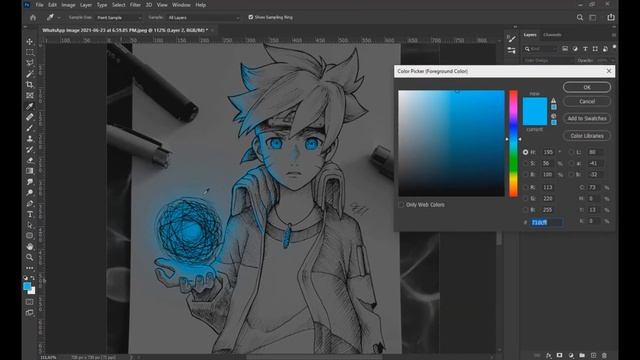Image resolution: width=640 pixels, height=360 pixels.
Task: Switch to the Channels tab
Action: click(552, 35)
